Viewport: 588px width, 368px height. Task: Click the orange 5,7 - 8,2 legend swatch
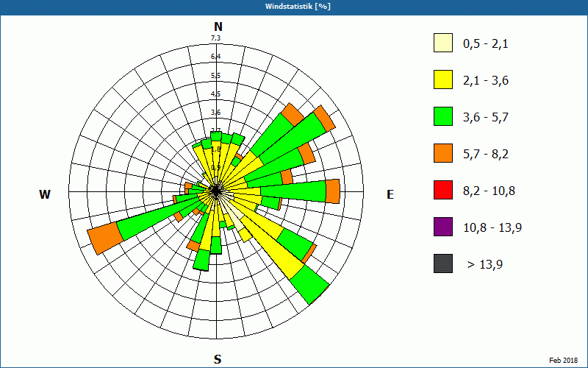pyautogui.click(x=443, y=153)
